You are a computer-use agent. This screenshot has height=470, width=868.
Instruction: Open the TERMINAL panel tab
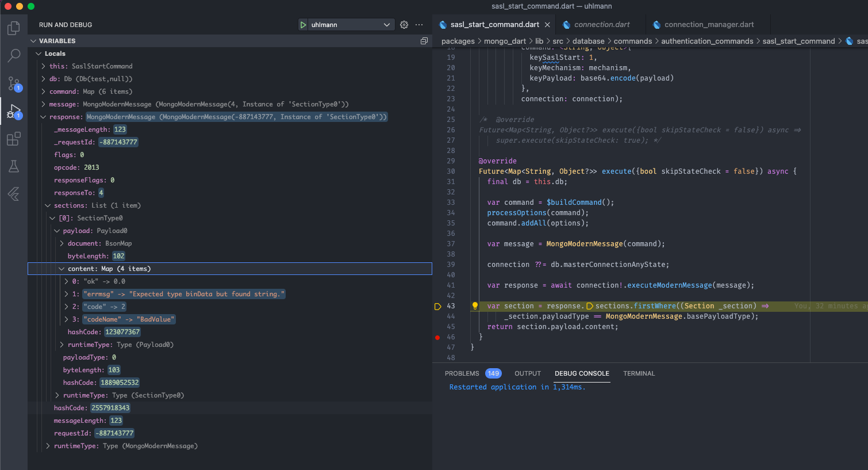639,373
